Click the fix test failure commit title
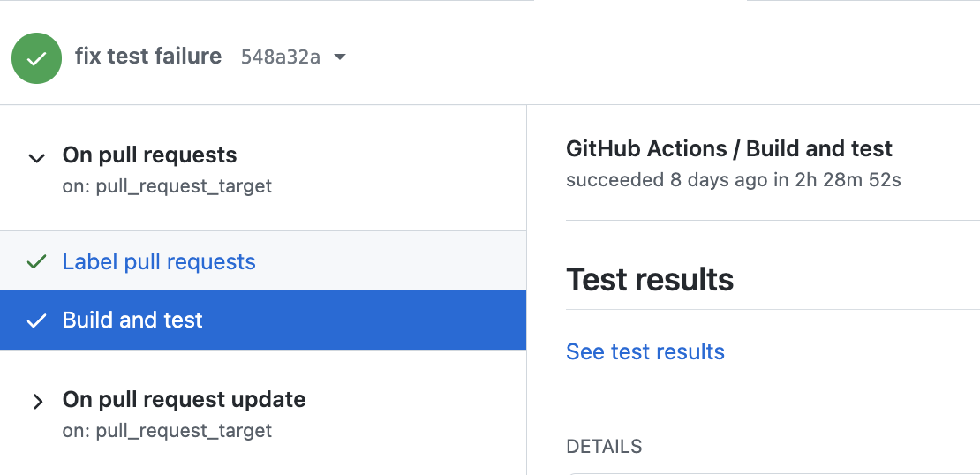Viewport: 980px width, 475px height. [x=148, y=56]
